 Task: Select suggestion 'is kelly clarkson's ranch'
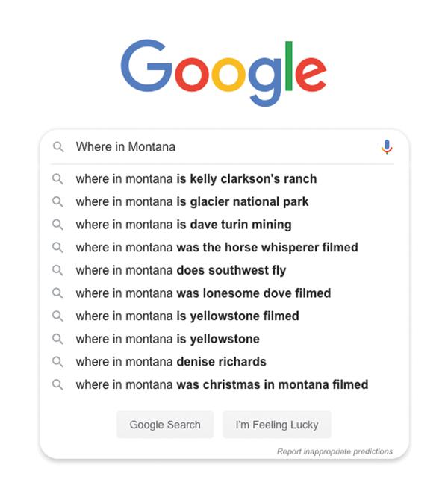(222, 179)
